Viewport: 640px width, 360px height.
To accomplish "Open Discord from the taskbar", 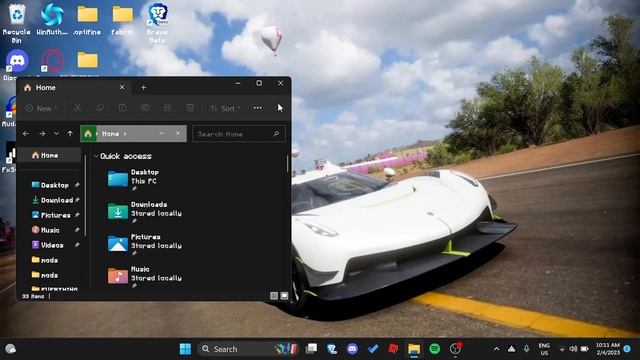I will point(352,349).
